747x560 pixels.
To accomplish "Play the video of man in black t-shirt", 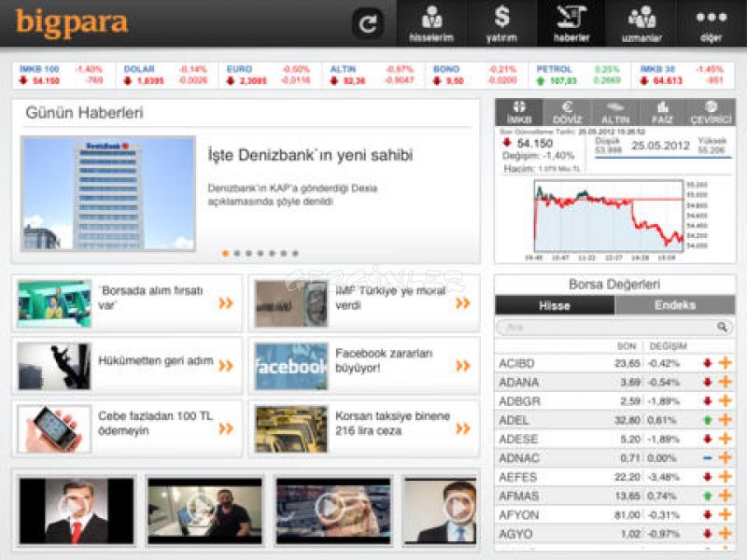I will tap(204, 510).
